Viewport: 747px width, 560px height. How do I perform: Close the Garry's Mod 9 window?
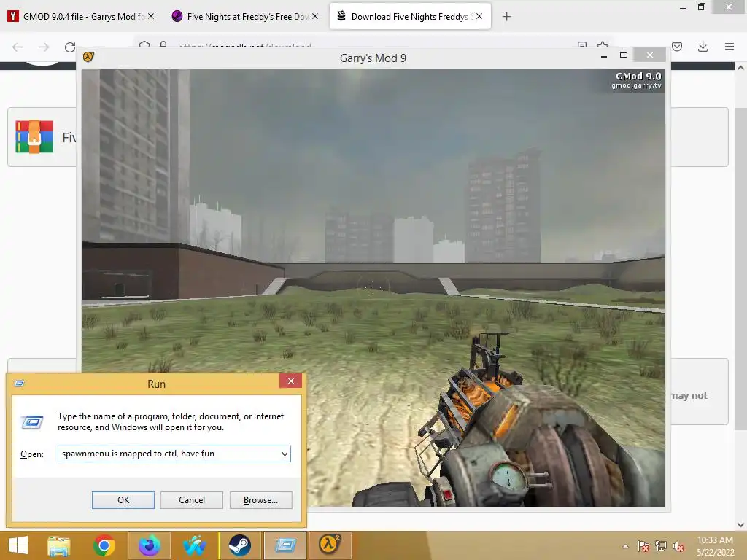point(650,55)
